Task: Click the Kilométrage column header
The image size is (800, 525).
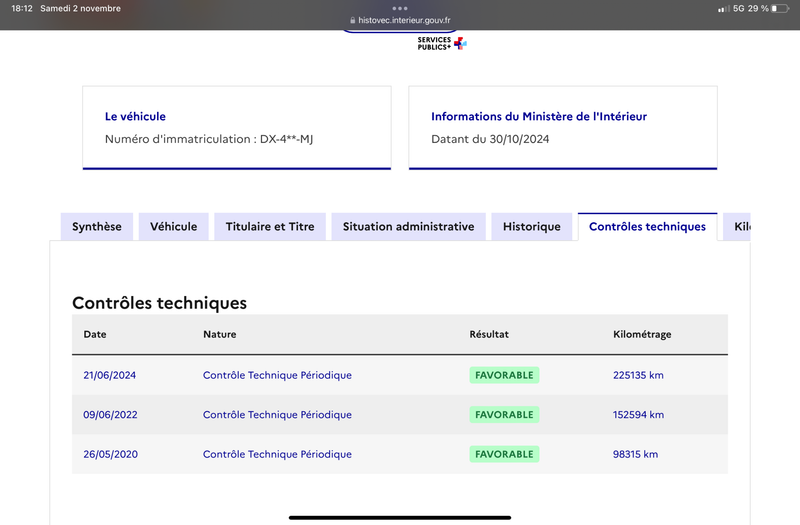Action: tap(642, 335)
